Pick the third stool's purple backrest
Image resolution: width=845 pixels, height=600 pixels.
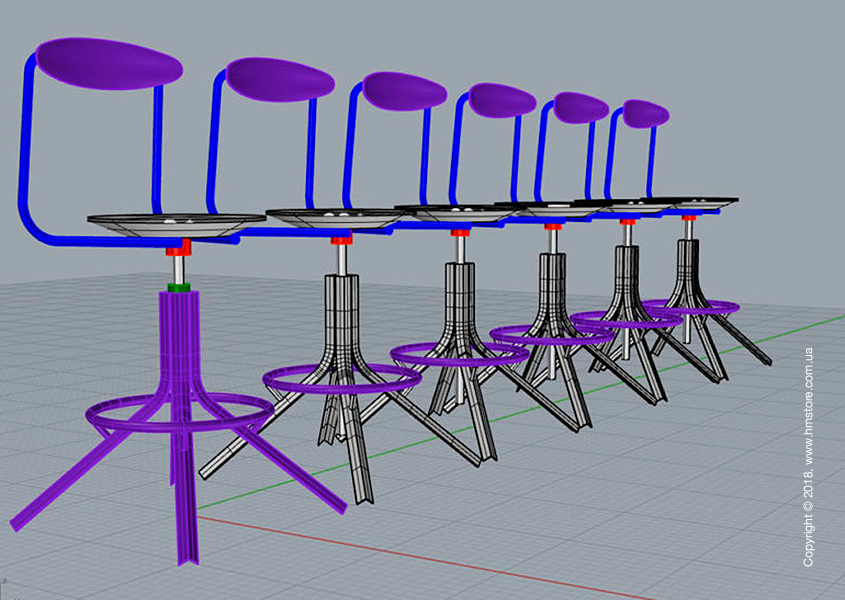coord(404,89)
